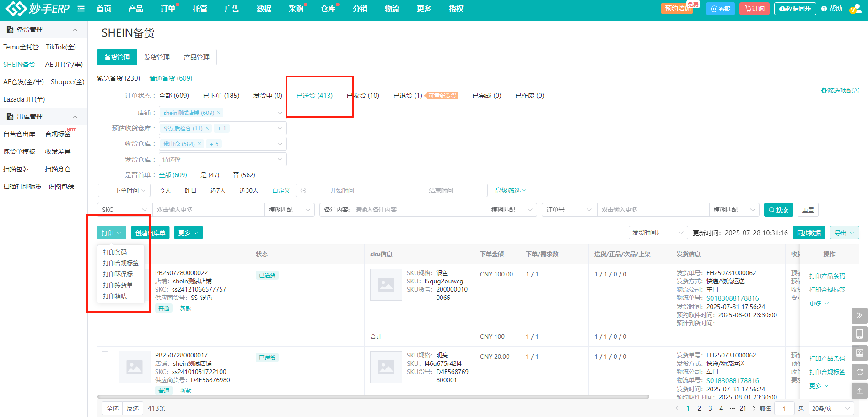Filter by 已退货 (1) status
868x417 pixels.
pos(408,96)
